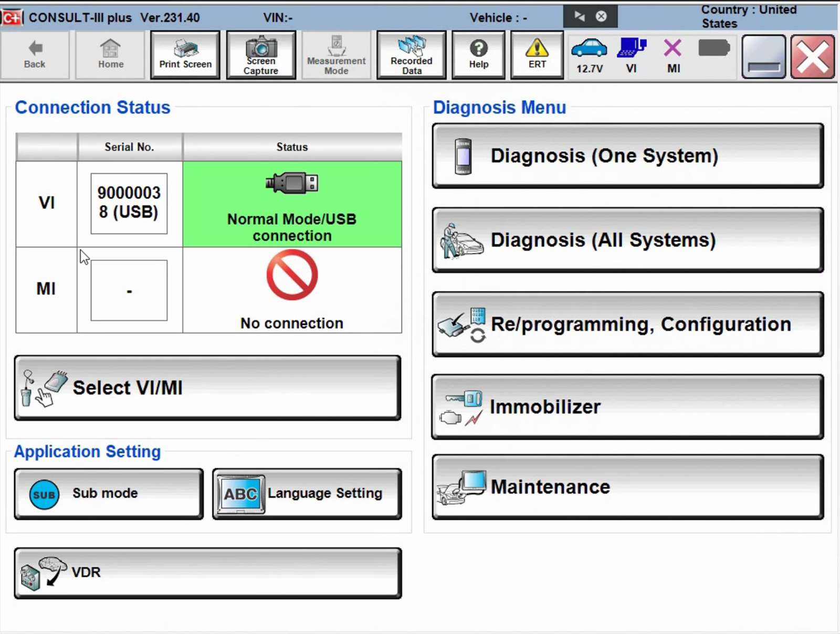This screenshot has height=634, width=840.
Task: Click the empty MI serial number field
Action: pyautogui.click(x=129, y=290)
